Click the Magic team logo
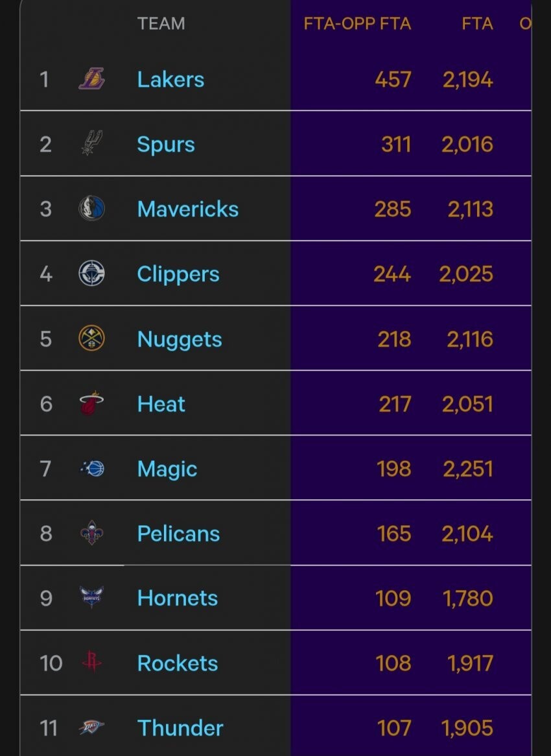Viewport: 551px width, 756px height. point(92,468)
